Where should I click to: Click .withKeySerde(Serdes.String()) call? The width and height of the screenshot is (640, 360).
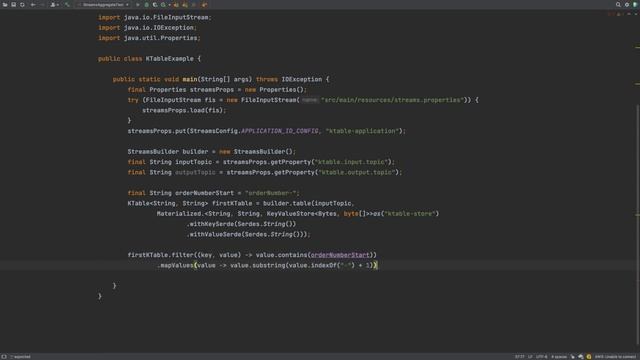[x=242, y=224]
